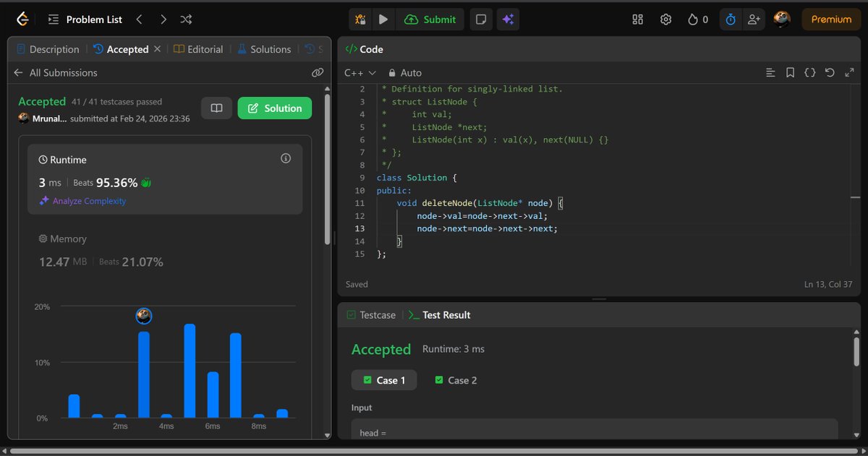Click the curly braces icon
868x456 pixels.
(810, 72)
